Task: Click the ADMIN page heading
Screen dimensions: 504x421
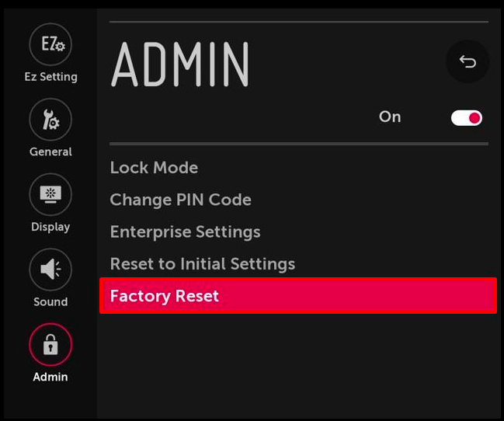Action: [x=180, y=64]
